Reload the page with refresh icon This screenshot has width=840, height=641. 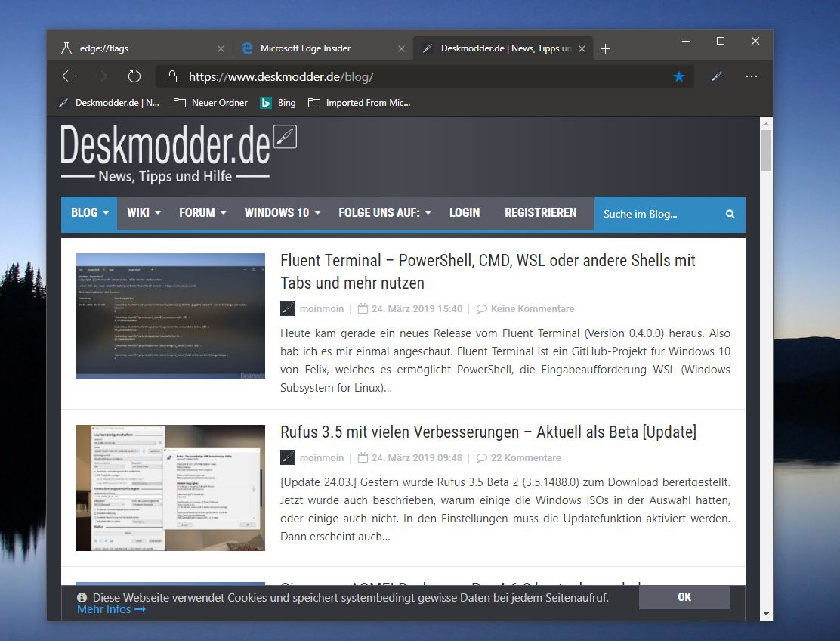click(134, 76)
